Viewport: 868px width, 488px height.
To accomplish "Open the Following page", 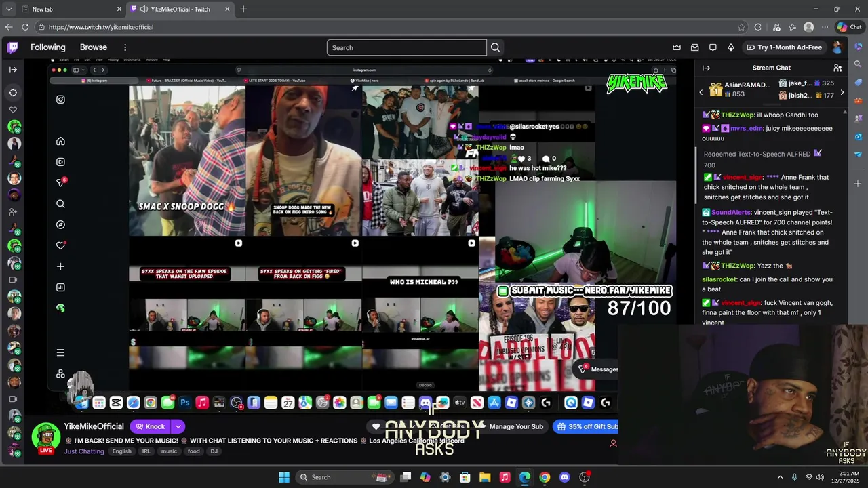I will (48, 47).
